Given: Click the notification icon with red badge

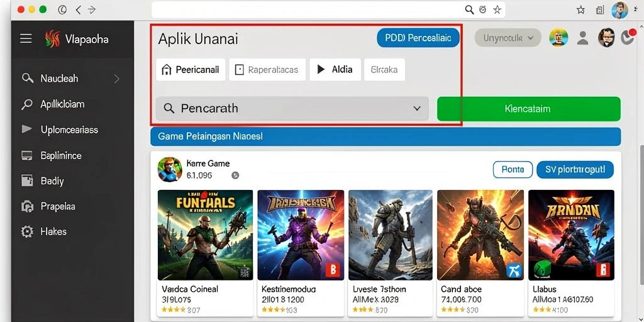Looking at the screenshot, I should click(x=628, y=37).
